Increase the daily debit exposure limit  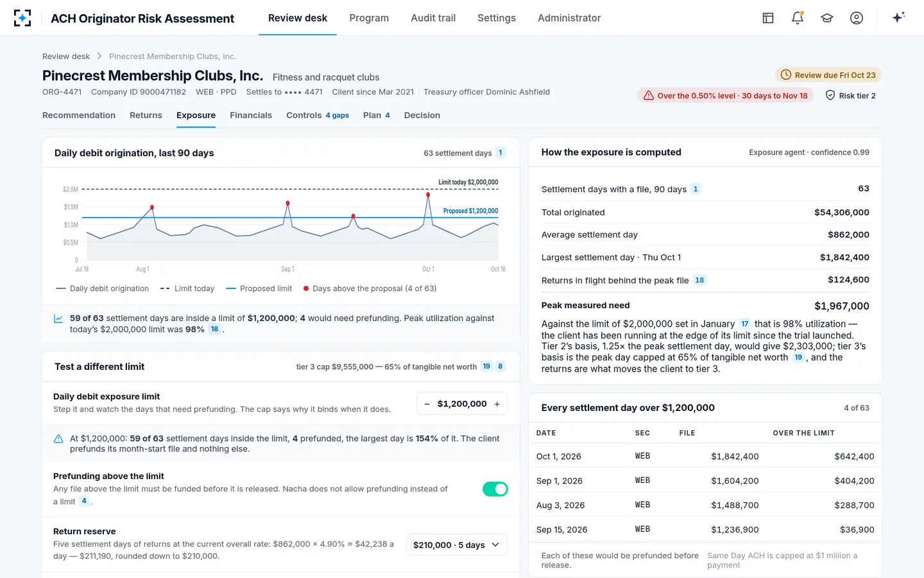[x=497, y=404]
